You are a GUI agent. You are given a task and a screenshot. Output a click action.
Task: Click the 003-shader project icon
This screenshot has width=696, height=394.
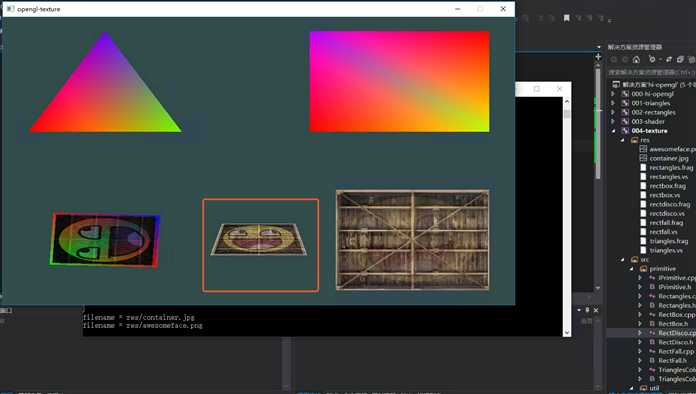[x=625, y=121]
